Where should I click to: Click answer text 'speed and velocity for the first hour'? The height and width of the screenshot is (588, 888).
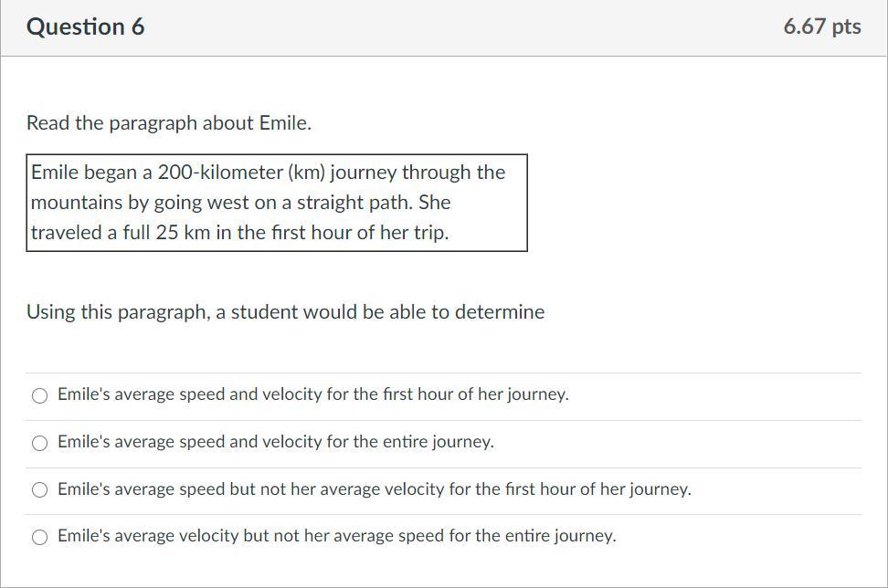point(312,394)
